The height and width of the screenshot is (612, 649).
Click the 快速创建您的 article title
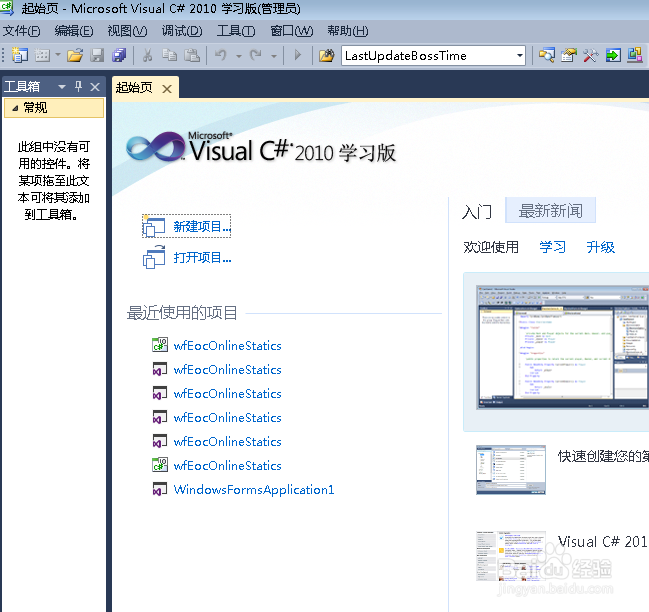pos(603,456)
